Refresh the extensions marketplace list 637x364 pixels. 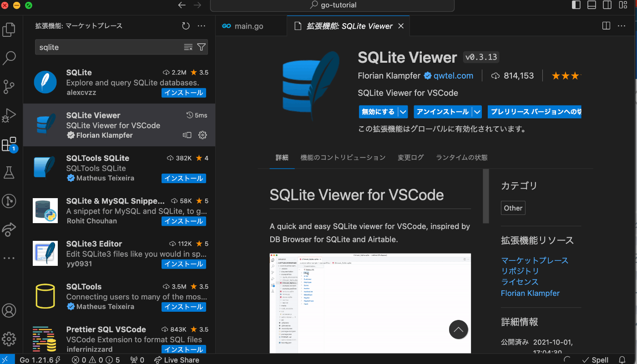point(186,26)
